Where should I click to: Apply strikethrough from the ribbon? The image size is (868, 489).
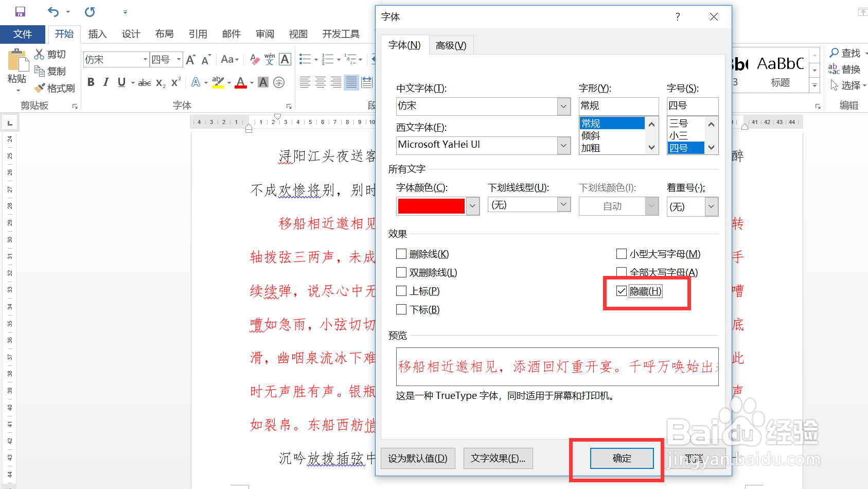(144, 82)
